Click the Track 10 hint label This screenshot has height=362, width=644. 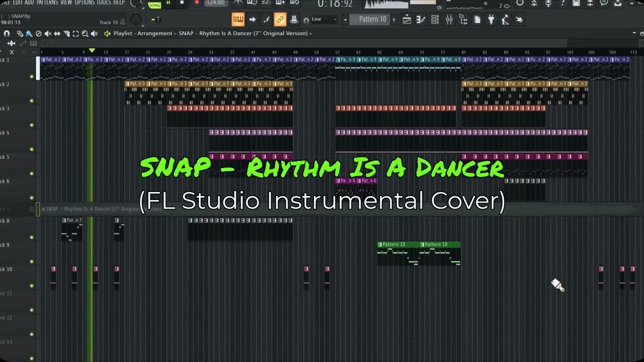[109, 22]
